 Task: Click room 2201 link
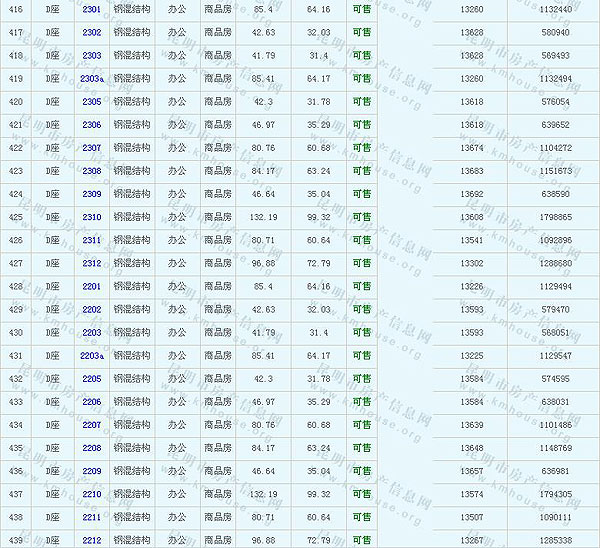(91, 286)
